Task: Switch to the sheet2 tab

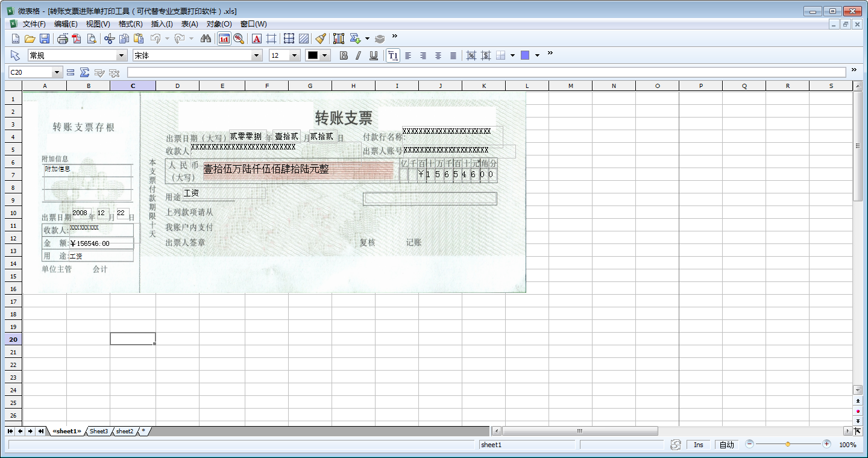Action: tap(125, 431)
